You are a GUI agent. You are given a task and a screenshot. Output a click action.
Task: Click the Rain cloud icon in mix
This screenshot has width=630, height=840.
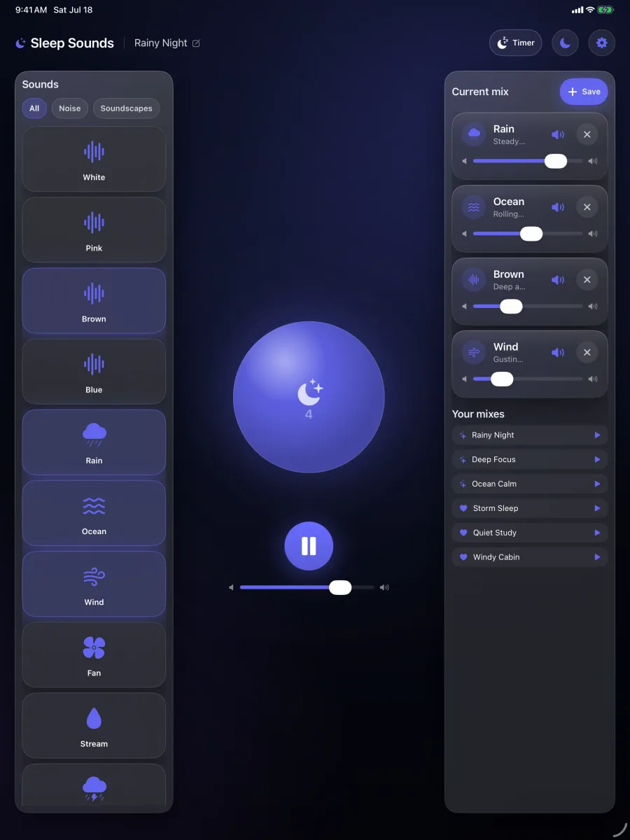click(x=474, y=134)
